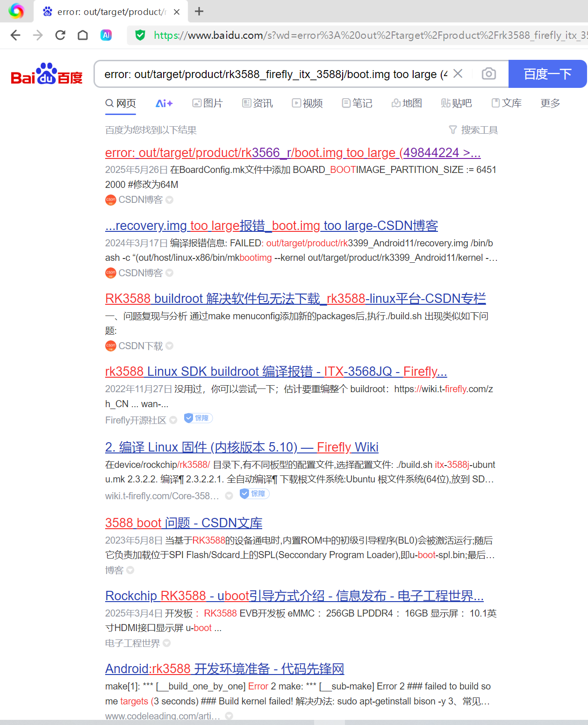Viewport: 588px width, 725px height.
Task: Click CSDN logo icon beside CSDN下载
Action: pyautogui.click(x=111, y=345)
